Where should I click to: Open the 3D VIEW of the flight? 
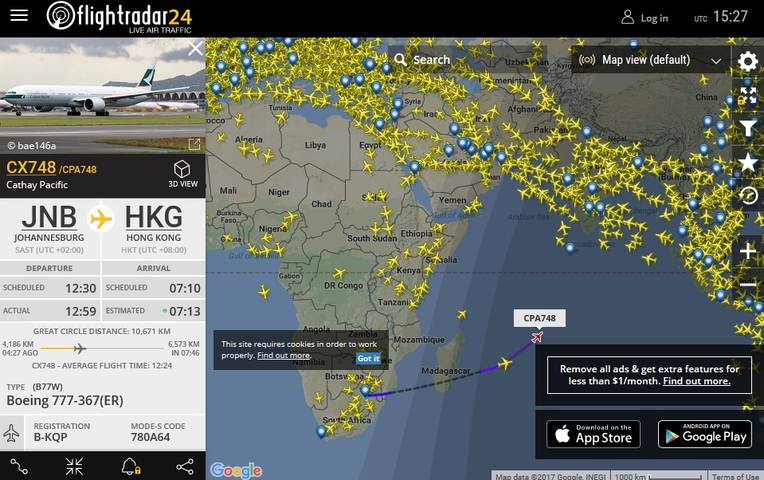click(183, 174)
